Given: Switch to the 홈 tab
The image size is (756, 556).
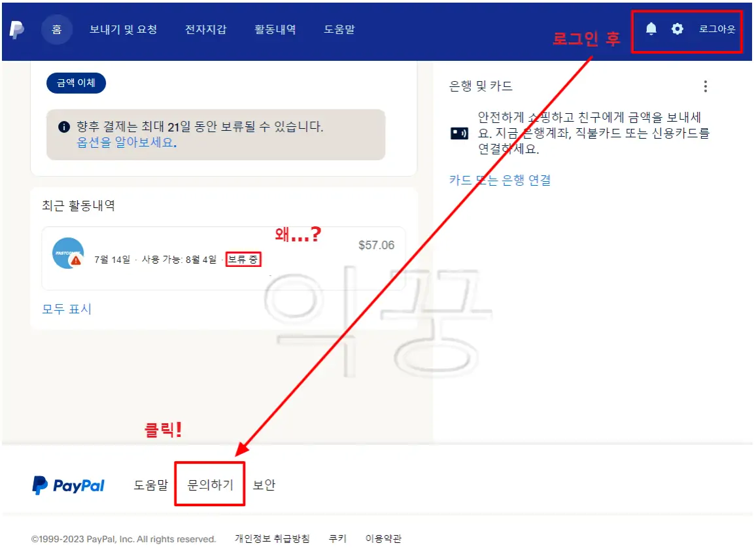Looking at the screenshot, I should (x=56, y=29).
